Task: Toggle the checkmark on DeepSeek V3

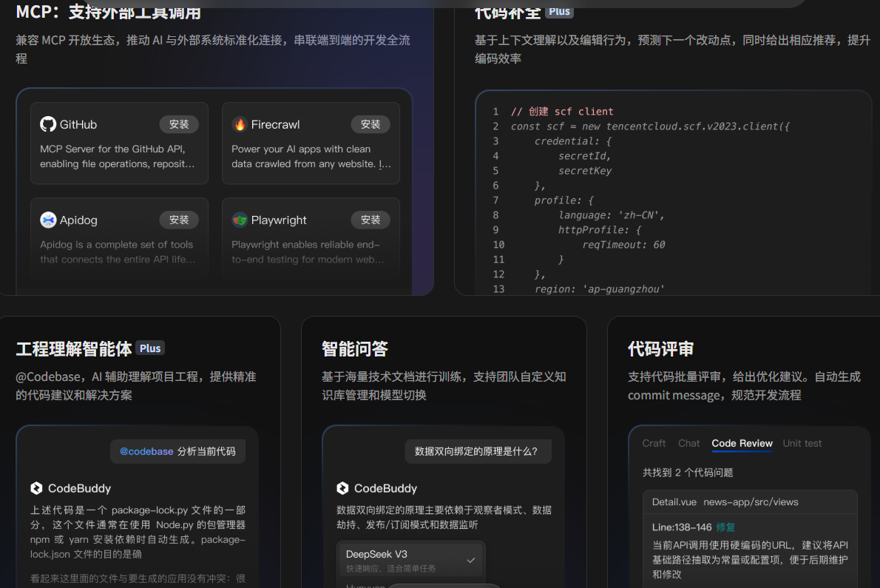Action: point(472,561)
